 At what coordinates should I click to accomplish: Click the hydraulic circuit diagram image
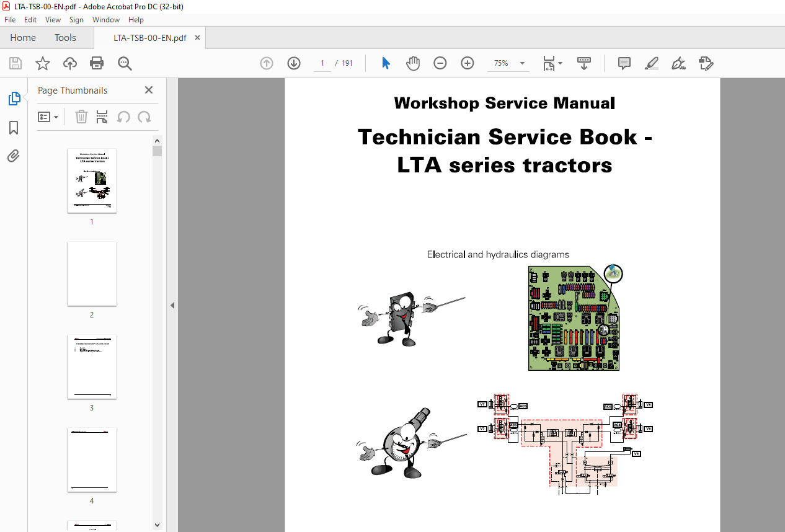coord(565,443)
